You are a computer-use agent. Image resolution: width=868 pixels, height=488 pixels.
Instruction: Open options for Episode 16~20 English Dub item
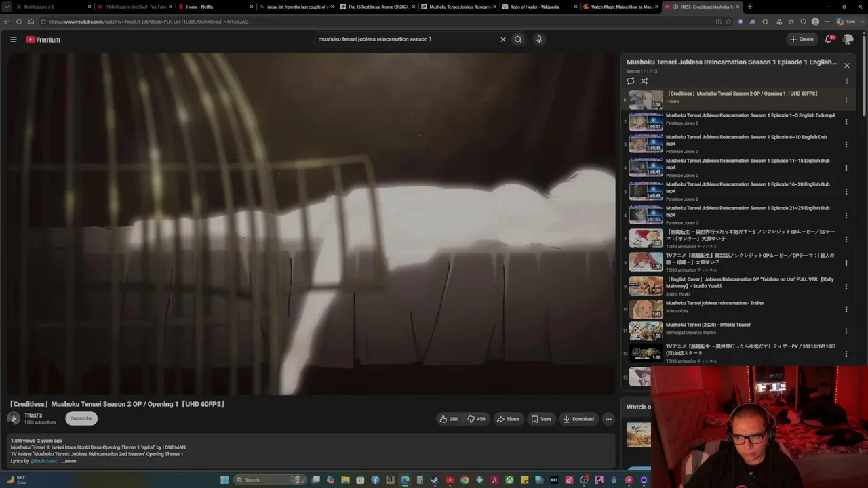point(846,192)
